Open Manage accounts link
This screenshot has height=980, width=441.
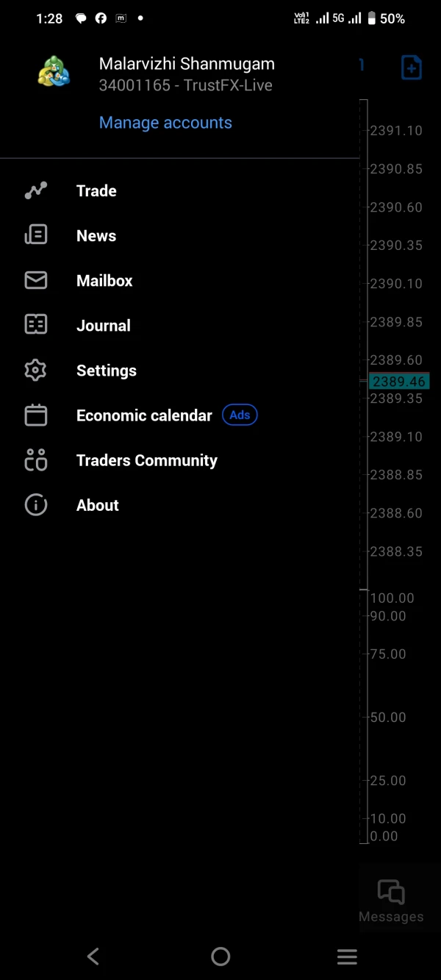(165, 123)
